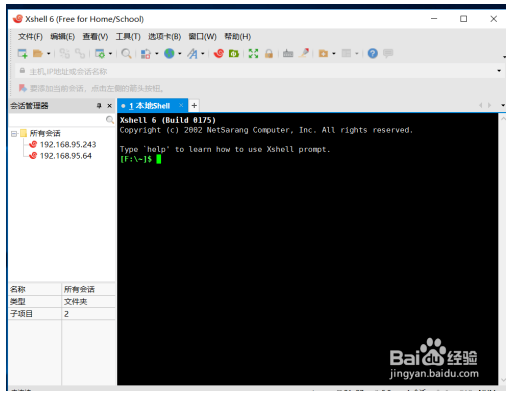Click the Disconnect chain icon
This screenshot has width=513, height=398.
pos(65,53)
